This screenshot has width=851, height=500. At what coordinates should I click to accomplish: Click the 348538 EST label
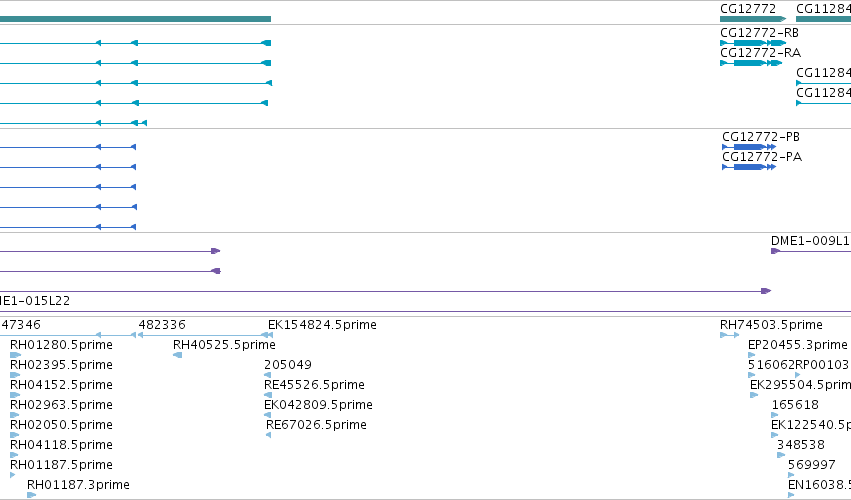[801, 445]
